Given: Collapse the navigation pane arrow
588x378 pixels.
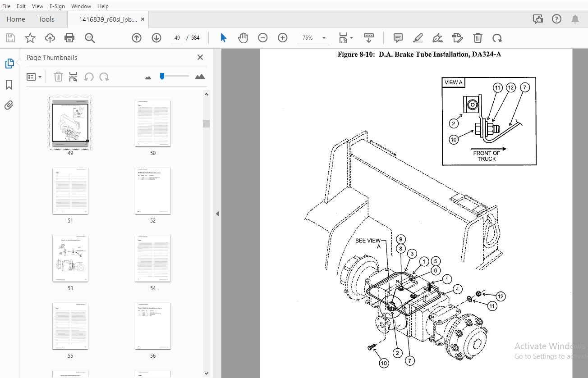Looking at the screenshot, I should [217, 214].
